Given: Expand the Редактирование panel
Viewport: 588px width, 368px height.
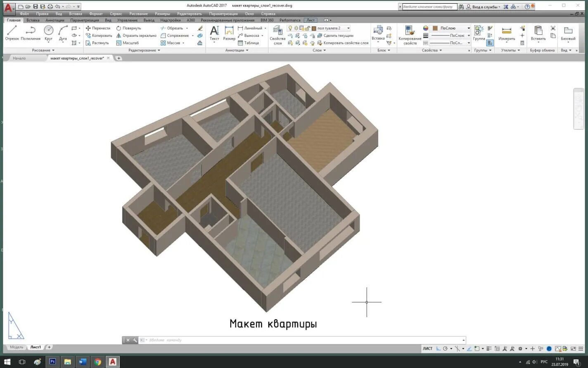Looking at the screenshot, I should pos(145,50).
